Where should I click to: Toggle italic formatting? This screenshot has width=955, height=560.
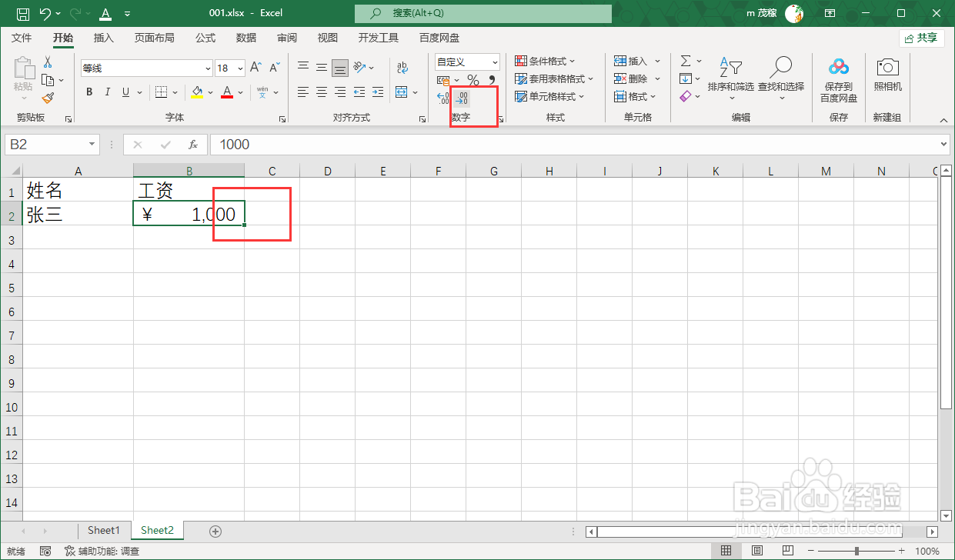pos(108,92)
